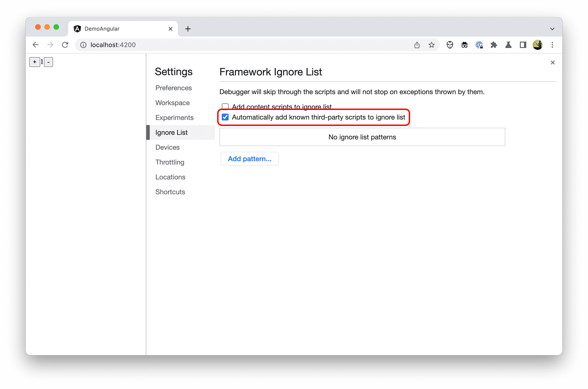Viewport: 588px width, 389px height.
Task: Click the share/export icon in toolbar
Action: coord(417,45)
